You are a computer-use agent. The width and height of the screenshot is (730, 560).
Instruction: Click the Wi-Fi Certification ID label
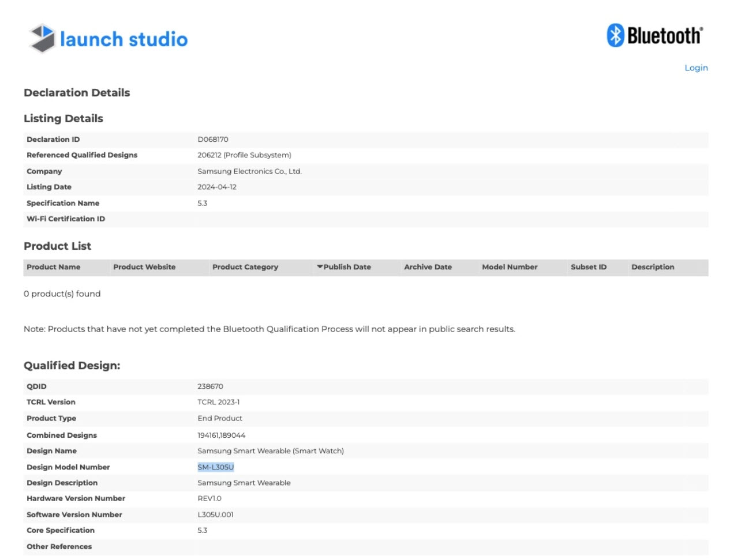pyautogui.click(x=66, y=219)
